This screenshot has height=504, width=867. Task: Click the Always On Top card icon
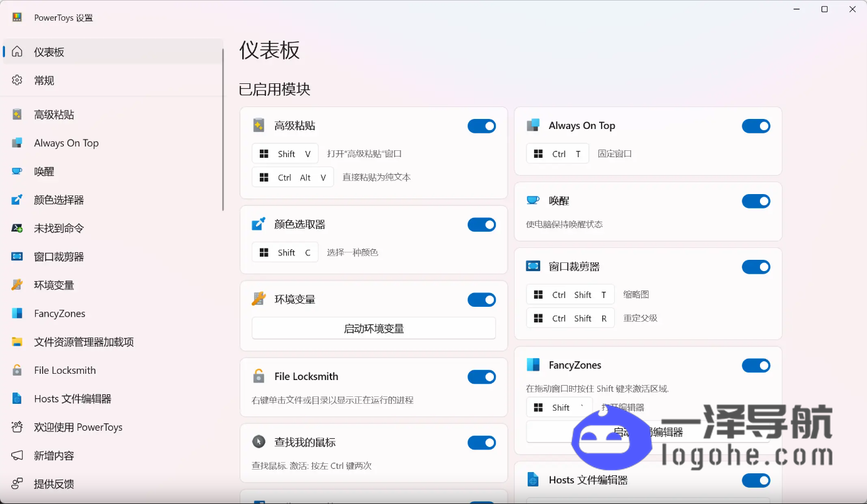[533, 125]
